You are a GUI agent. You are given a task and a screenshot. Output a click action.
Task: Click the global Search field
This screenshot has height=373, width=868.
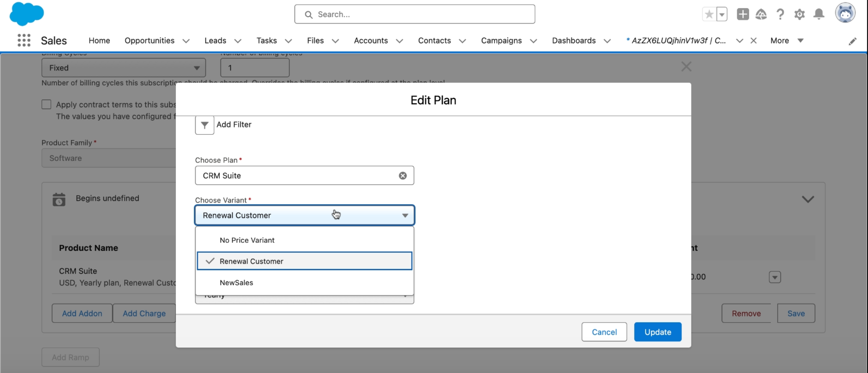point(414,14)
